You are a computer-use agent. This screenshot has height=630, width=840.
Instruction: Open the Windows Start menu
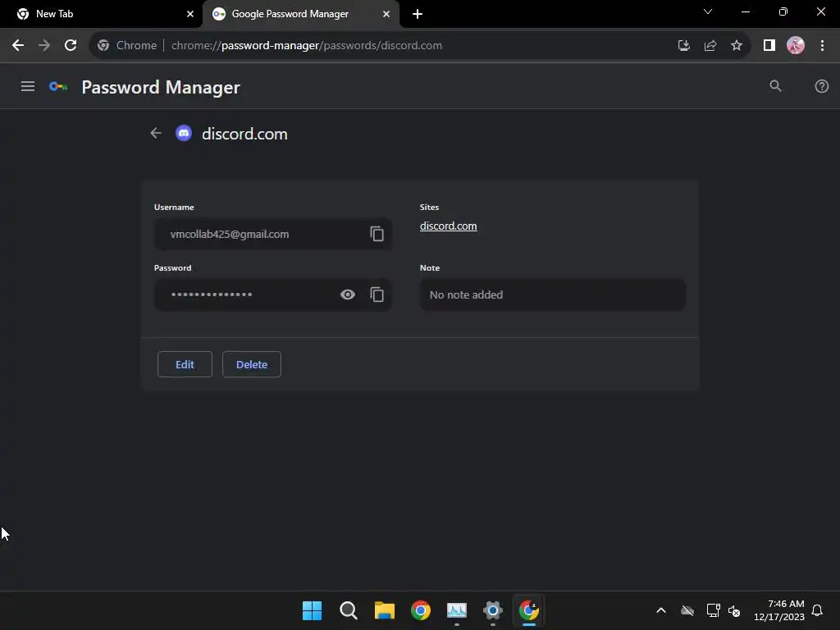312,610
